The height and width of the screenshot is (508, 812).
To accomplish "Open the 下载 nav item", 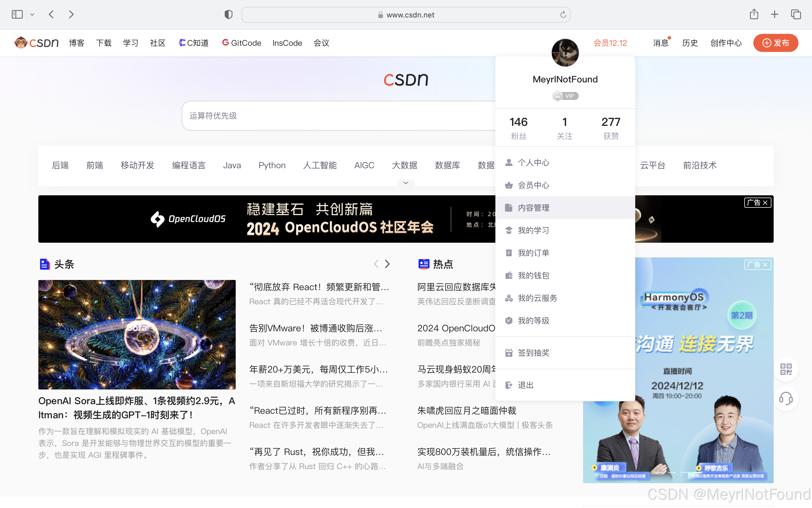I will click(104, 43).
